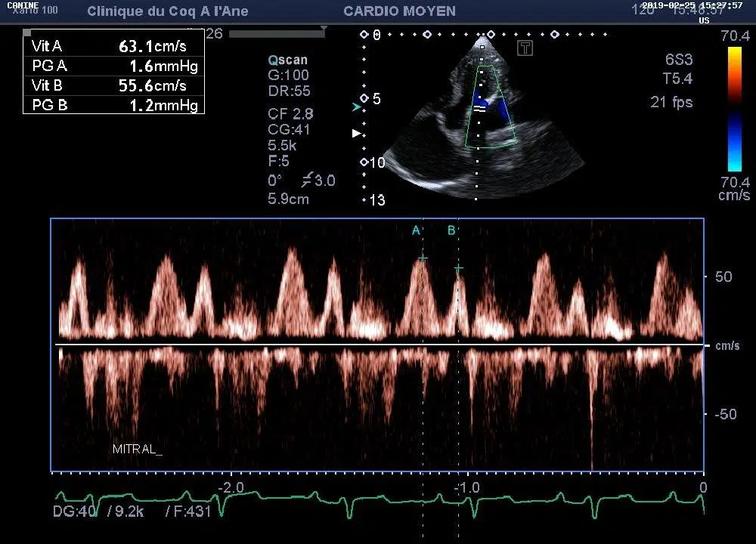Click the Doppler spectrum baseline
Viewport: 756px width, 544px height.
point(378,345)
